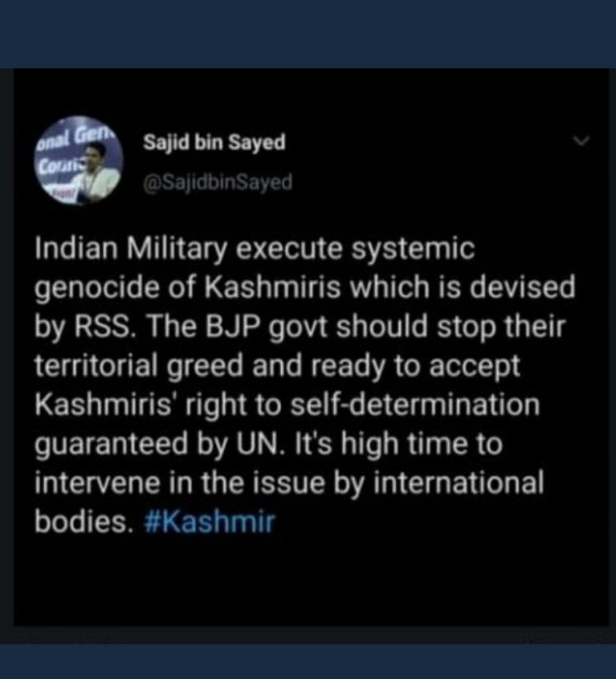The image size is (616, 679).
Task: Open the @SajidbinSayed handle
Action: coord(217,182)
